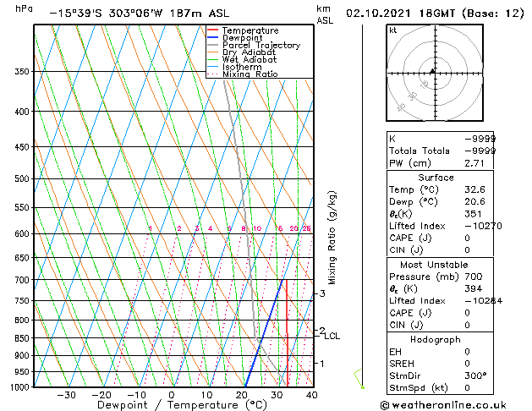Click the Dry Adiabat legend label
The image size is (532, 411).
pyautogui.click(x=249, y=52)
